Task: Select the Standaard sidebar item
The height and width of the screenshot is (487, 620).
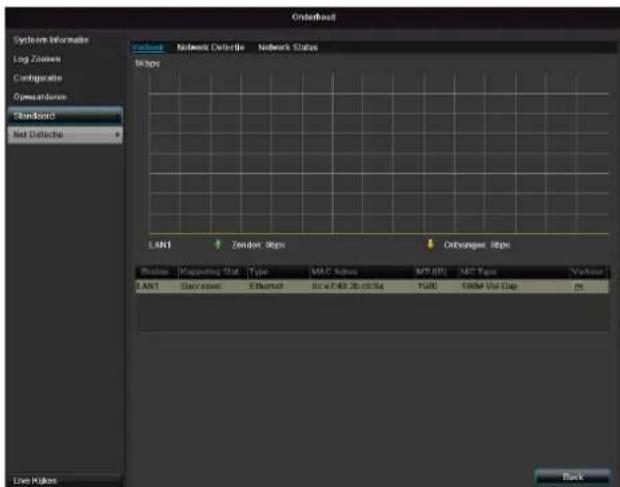Action: tap(65, 116)
